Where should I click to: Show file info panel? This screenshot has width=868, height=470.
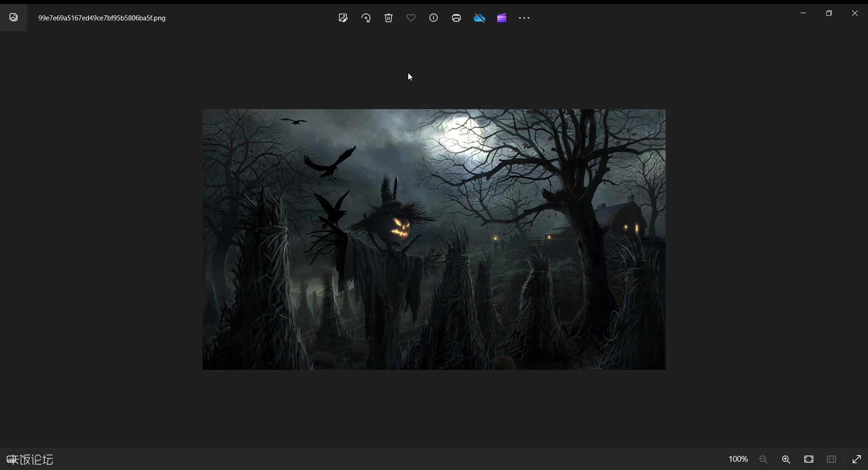[x=434, y=18]
